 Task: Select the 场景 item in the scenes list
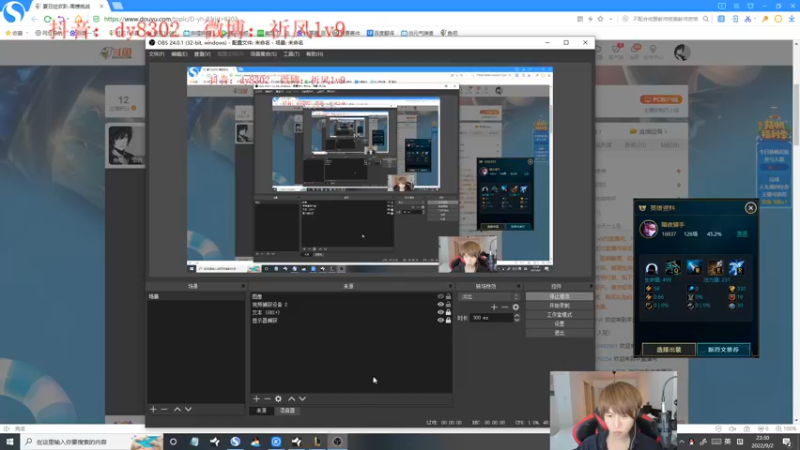click(195, 296)
